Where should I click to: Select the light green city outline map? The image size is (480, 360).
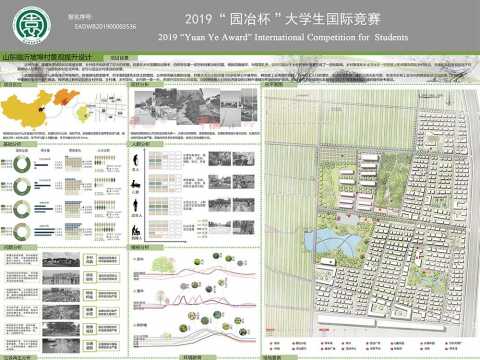(x=83, y=113)
